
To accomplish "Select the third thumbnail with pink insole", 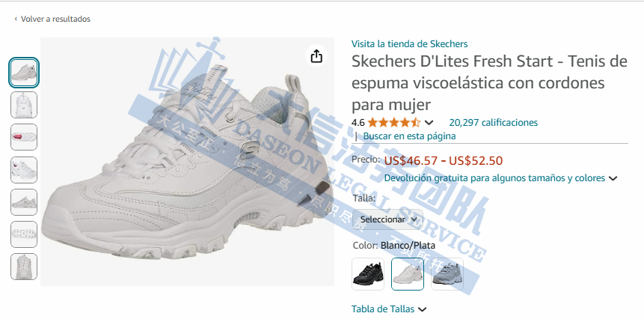I will 24,137.
